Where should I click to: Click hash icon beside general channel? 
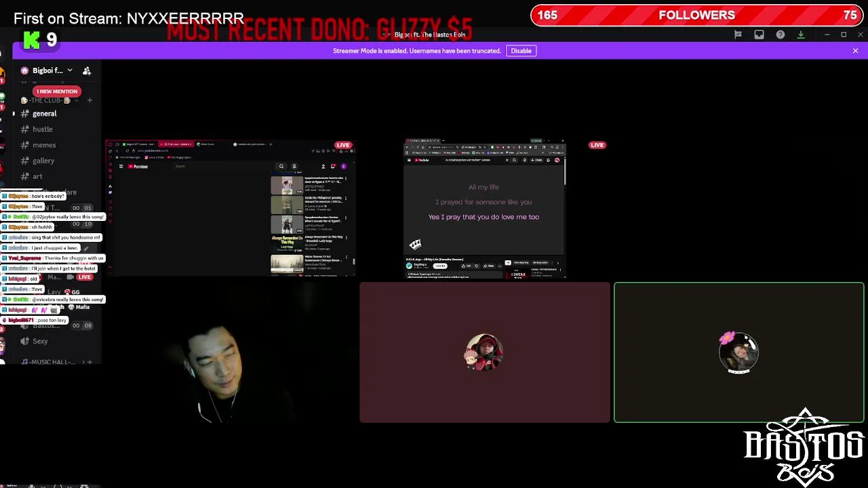point(25,114)
